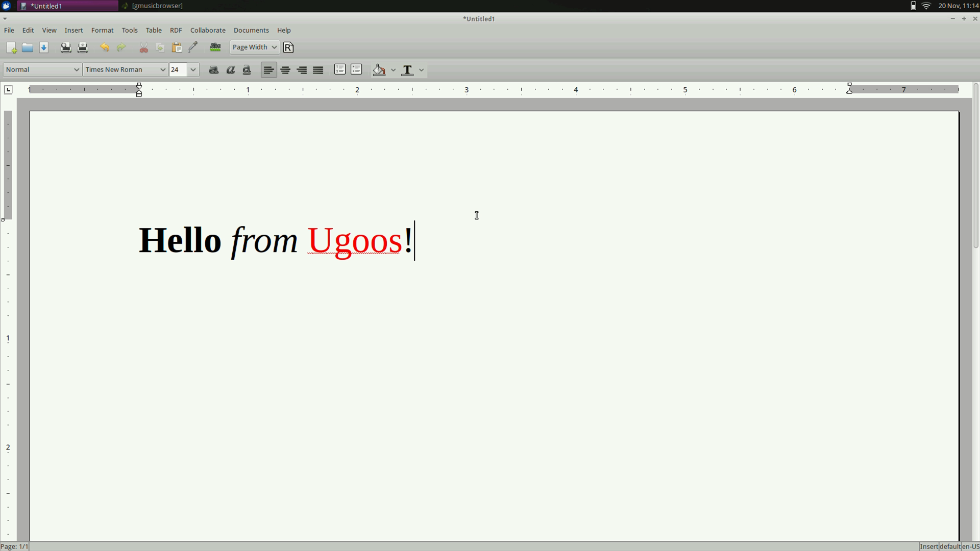Screen dimensions: 980x551
Task: Open the Insert menu
Action: click(x=73, y=31)
